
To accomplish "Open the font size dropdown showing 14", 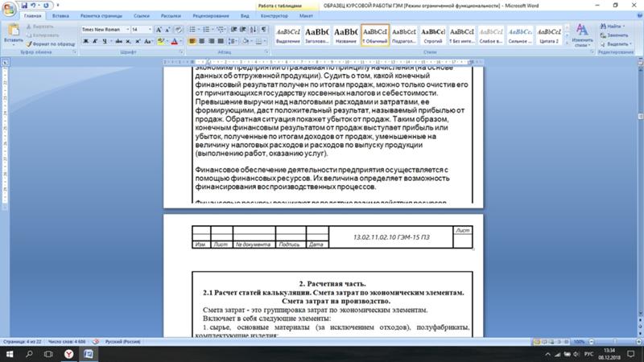I will tap(150, 30).
